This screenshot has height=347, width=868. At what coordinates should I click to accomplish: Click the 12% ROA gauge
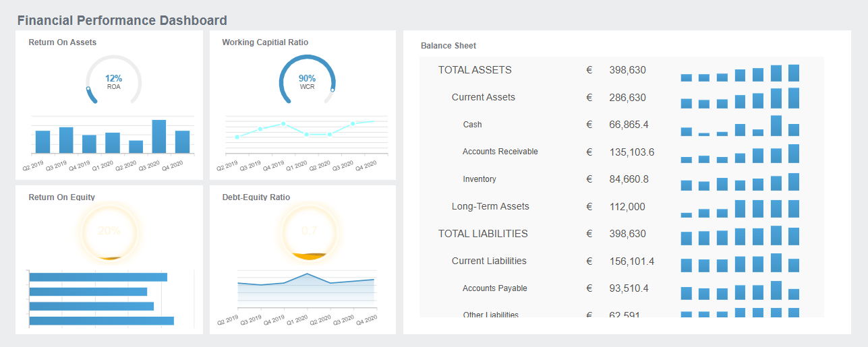click(113, 82)
